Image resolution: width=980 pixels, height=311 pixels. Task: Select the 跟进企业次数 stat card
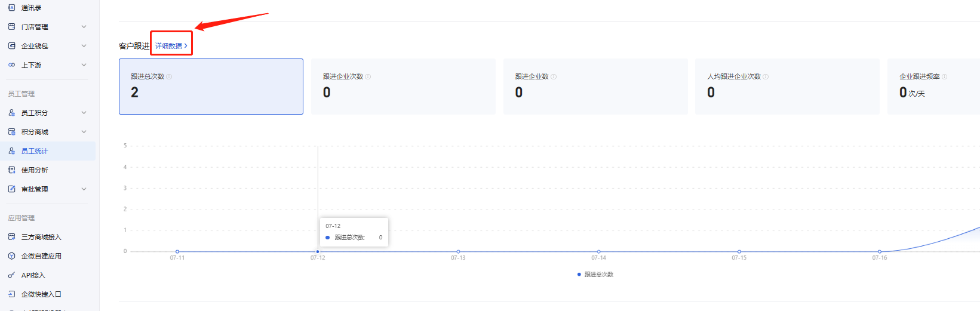point(403,87)
